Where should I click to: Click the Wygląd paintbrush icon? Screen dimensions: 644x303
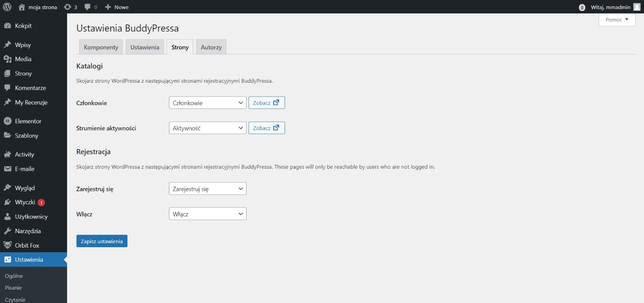click(x=7, y=188)
